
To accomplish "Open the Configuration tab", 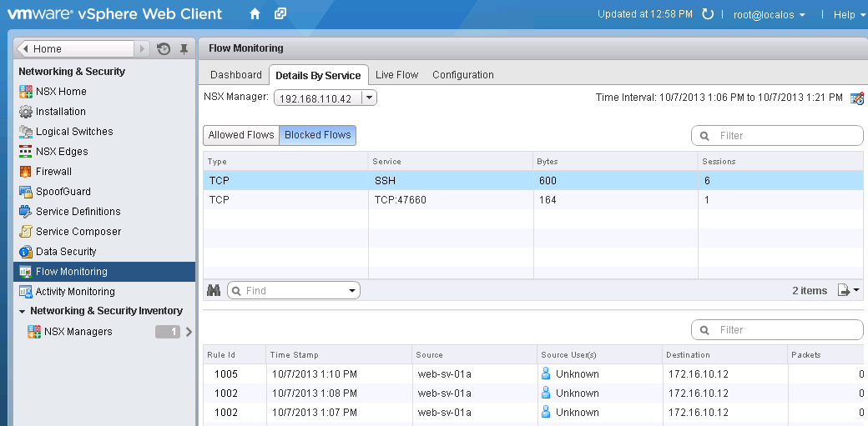I will [x=462, y=75].
